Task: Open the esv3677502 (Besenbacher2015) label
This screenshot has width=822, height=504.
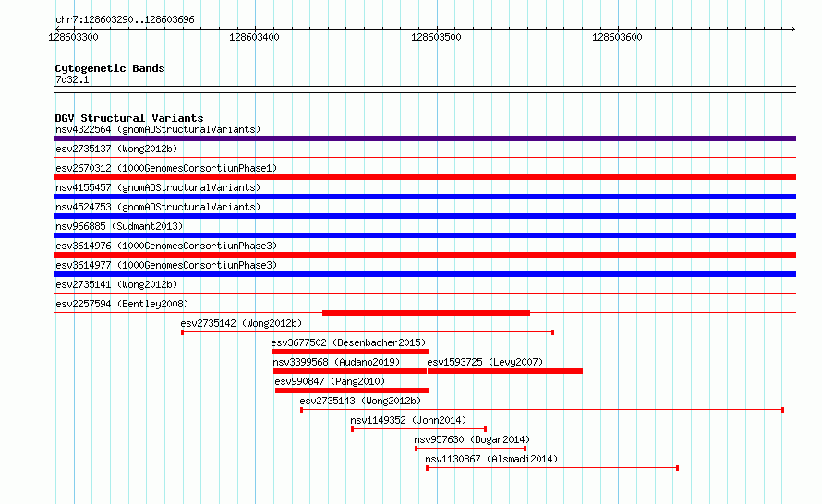Action: (x=348, y=342)
